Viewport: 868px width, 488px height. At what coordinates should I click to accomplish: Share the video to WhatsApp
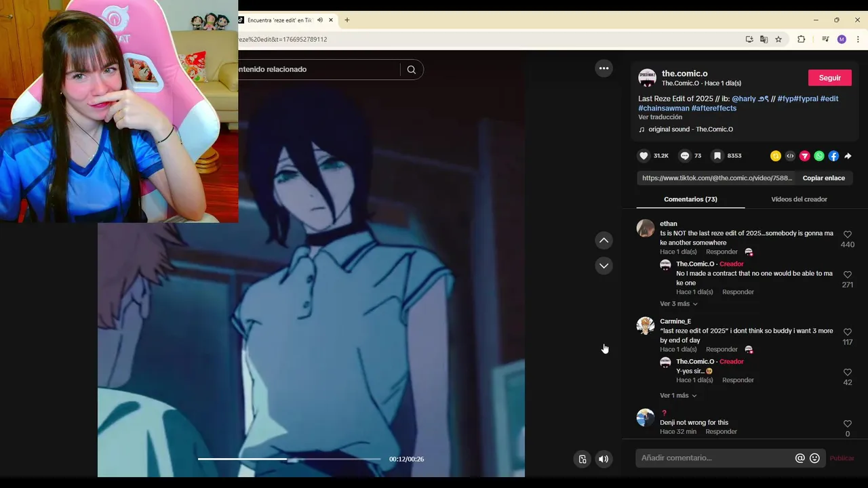pos(819,156)
